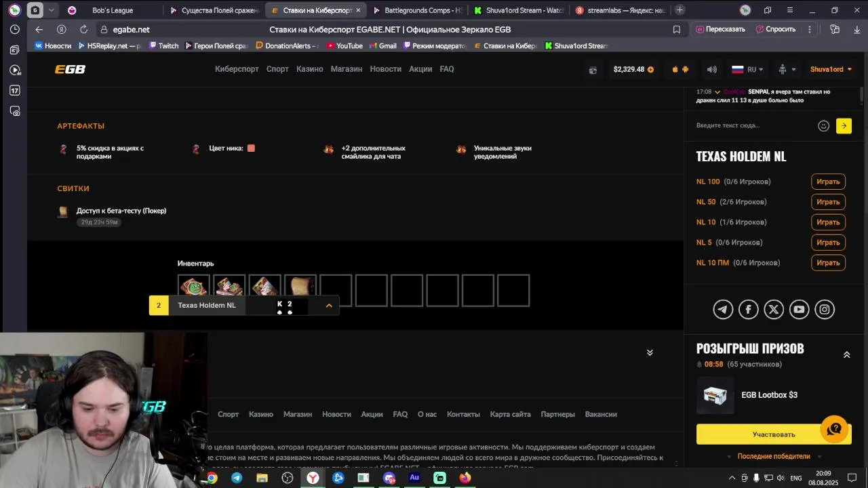Expand the Последние победители list
Image resolution: width=868 pixels, height=488 pixels.
pos(774,456)
